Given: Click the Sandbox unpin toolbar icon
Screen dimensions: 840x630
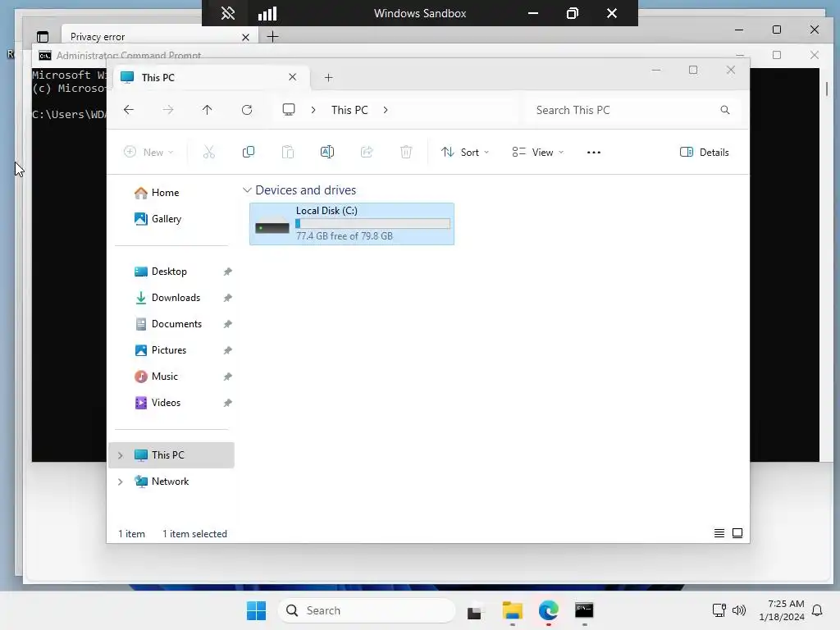Looking at the screenshot, I should pos(228,13).
